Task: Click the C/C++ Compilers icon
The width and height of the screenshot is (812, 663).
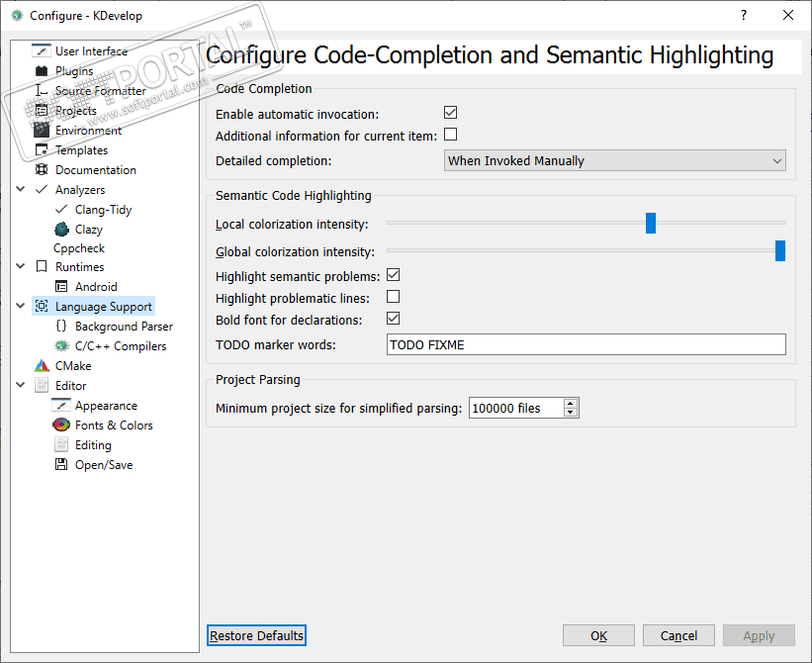Action: pos(61,346)
